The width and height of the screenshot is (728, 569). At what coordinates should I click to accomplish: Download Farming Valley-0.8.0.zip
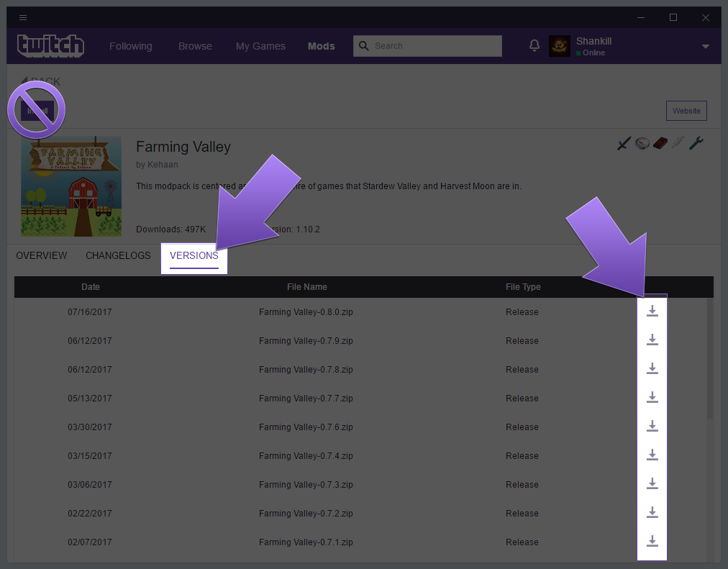652,311
